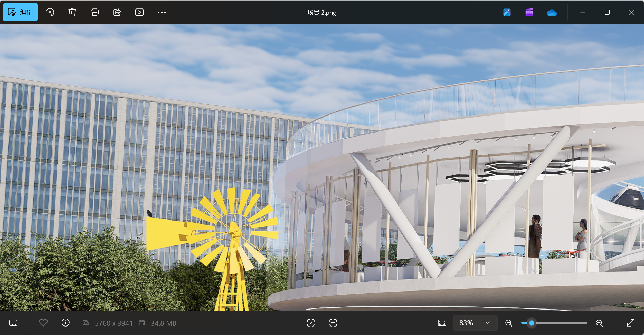Mark the photo as favorite with the heart

point(43,323)
